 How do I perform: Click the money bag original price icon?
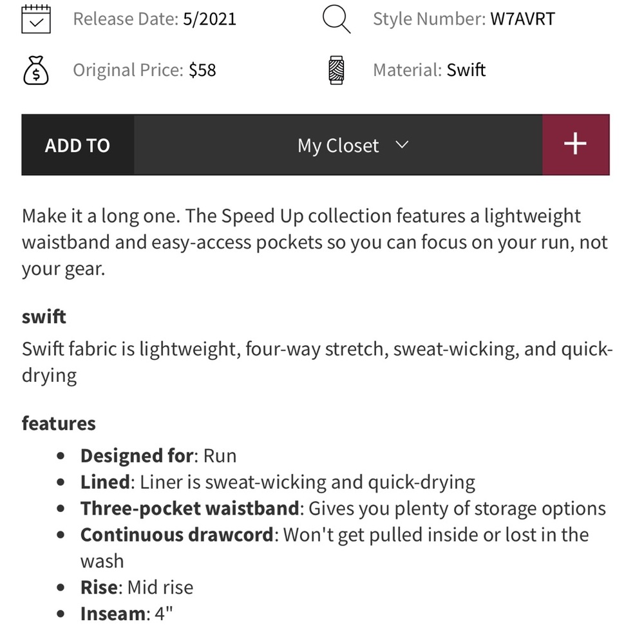(36, 70)
